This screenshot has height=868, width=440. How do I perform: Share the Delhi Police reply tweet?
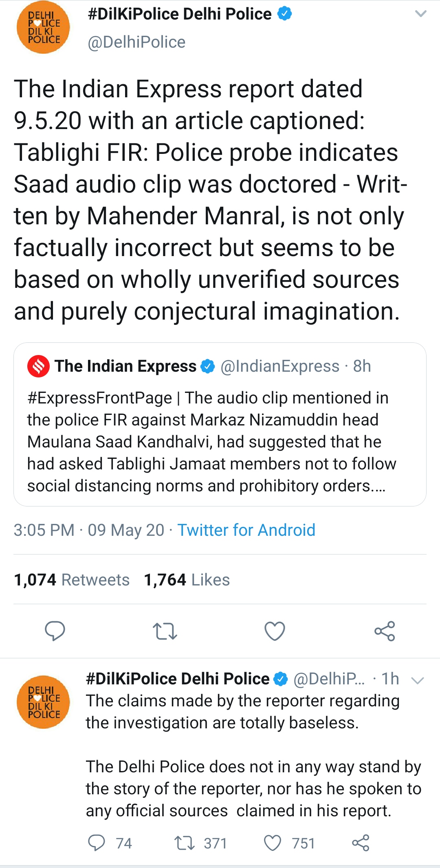coord(361,843)
